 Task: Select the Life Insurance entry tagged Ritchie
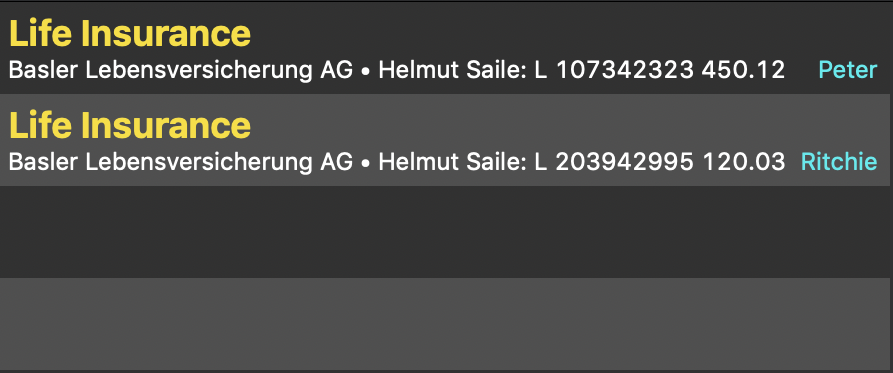[445, 140]
